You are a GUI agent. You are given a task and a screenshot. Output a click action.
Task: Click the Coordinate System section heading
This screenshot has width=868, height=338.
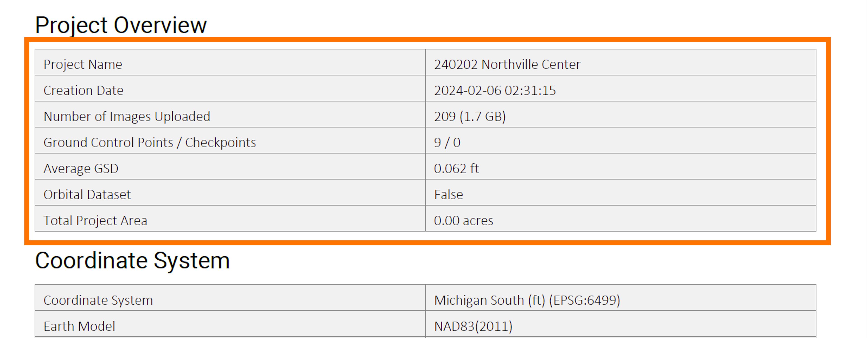point(132,261)
